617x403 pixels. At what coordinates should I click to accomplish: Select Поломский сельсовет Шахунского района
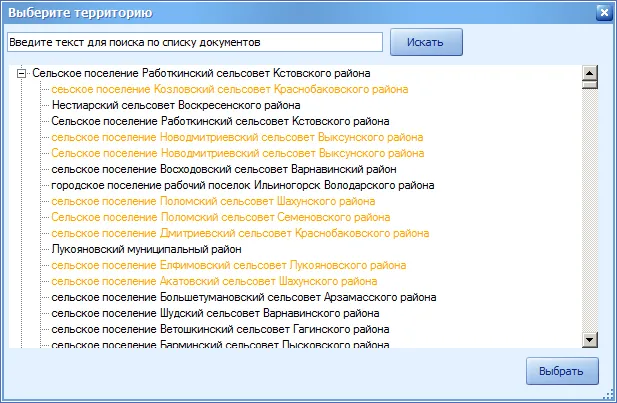(x=213, y=202)
